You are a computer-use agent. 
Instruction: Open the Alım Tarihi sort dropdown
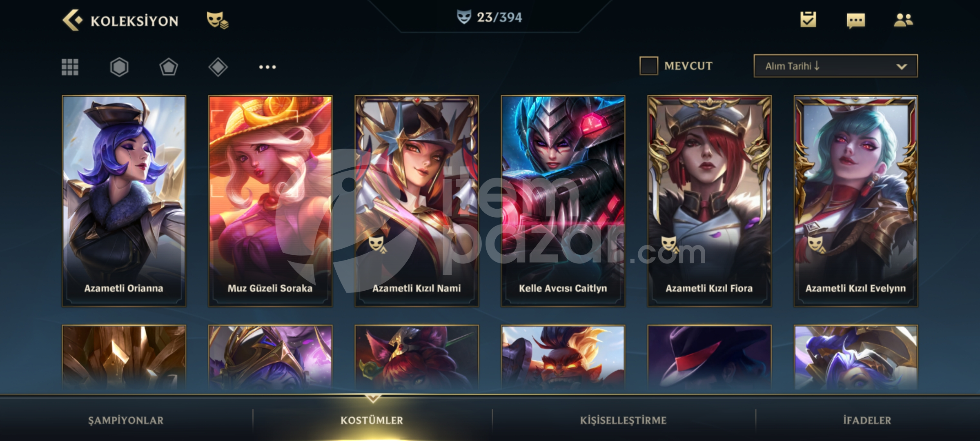click(x=835, y=66)
